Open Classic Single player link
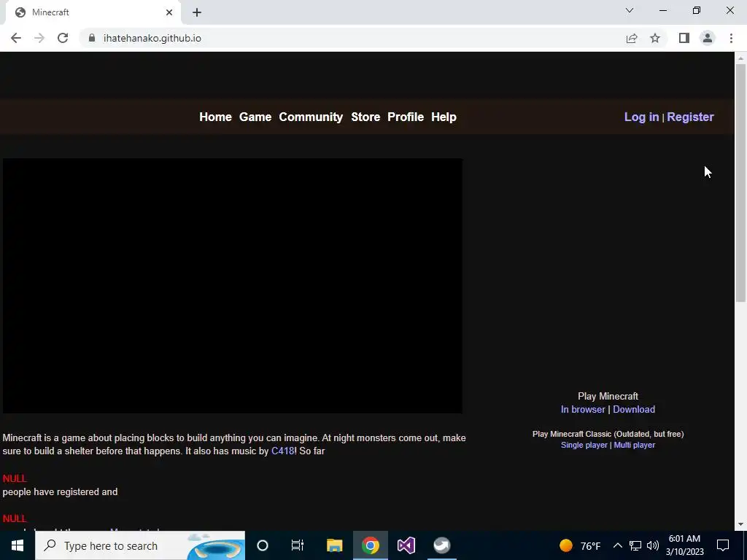Image resolution: width=747 pixels, height=560 pixels. pos(584,445)
